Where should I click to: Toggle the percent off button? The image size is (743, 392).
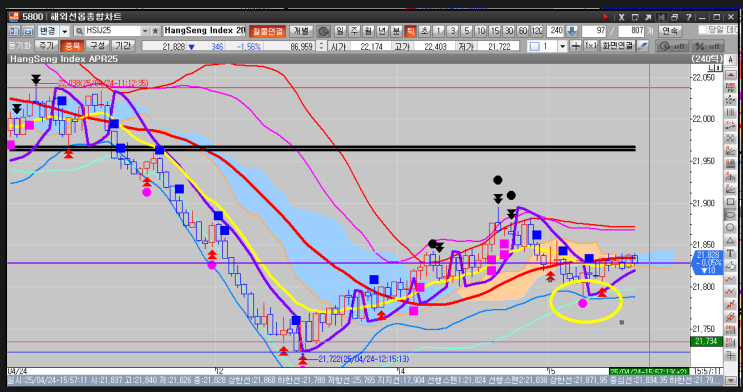707,46
